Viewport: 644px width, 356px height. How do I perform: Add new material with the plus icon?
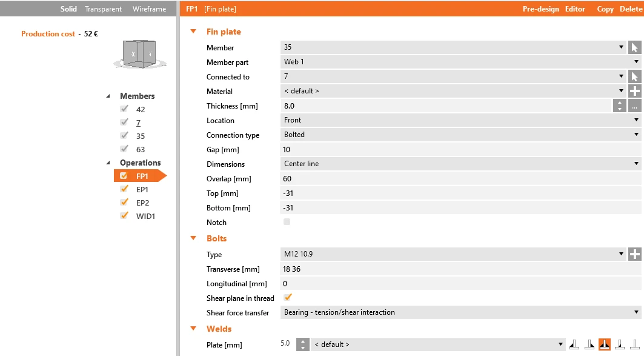coord(634,91)
